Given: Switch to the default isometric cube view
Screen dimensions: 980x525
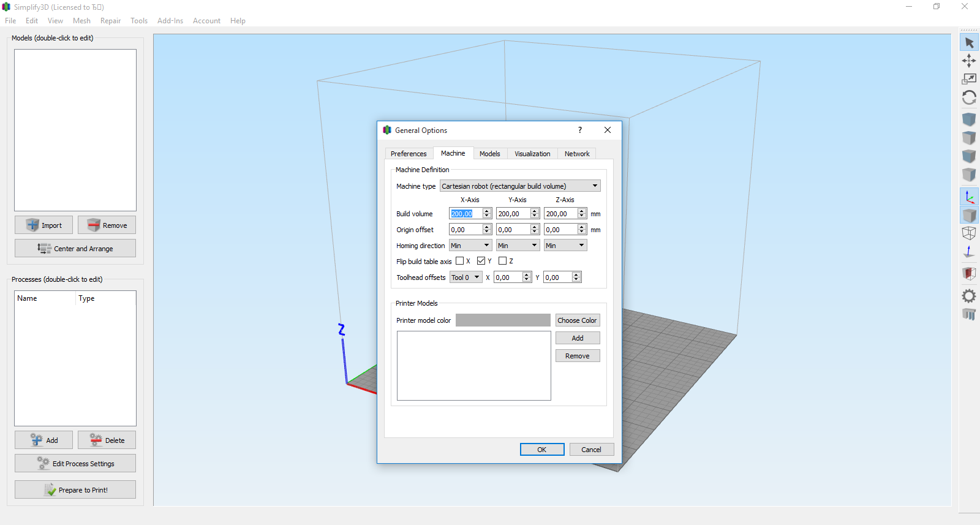Looking at the screenshot, I should pos(969,119).
